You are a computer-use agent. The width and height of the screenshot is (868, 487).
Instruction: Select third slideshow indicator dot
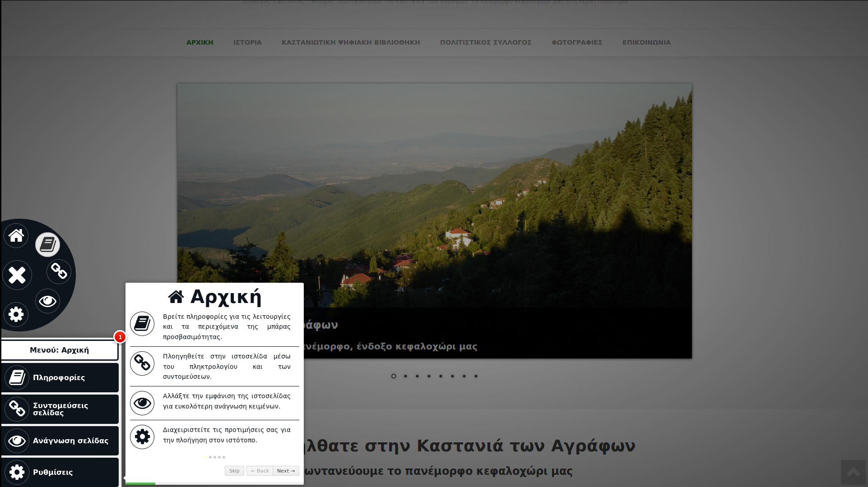417,376
